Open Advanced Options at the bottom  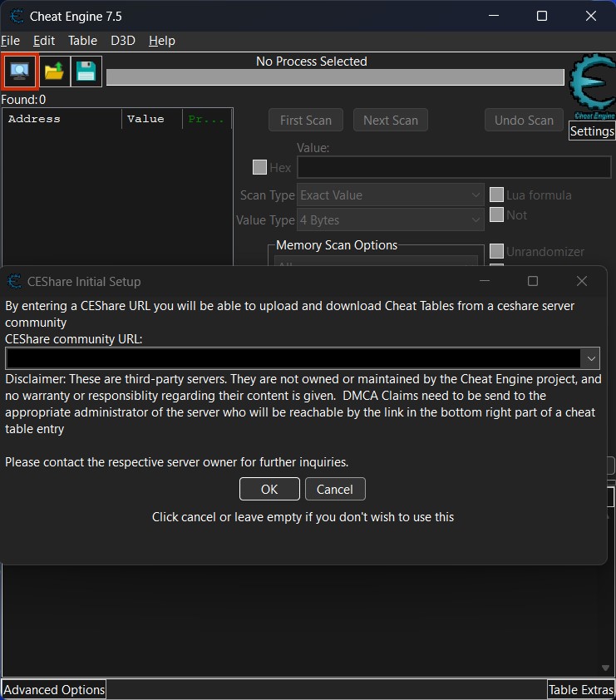point(54,690)
